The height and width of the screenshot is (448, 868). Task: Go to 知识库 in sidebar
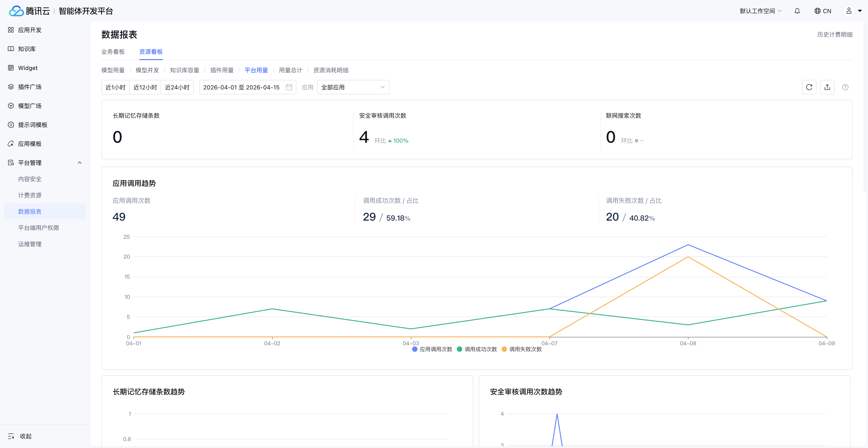27,49
